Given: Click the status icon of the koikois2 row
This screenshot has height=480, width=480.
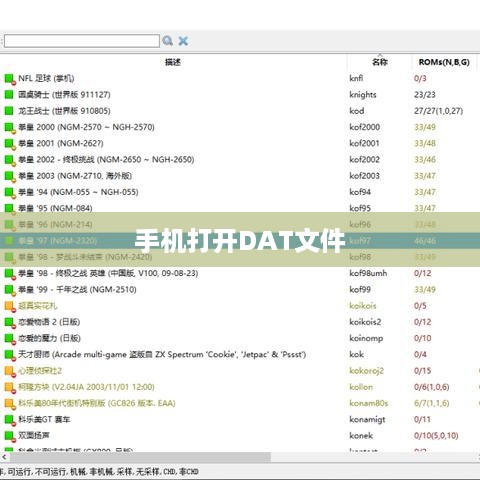Looking at the screenshot, I should click(10, 323).
